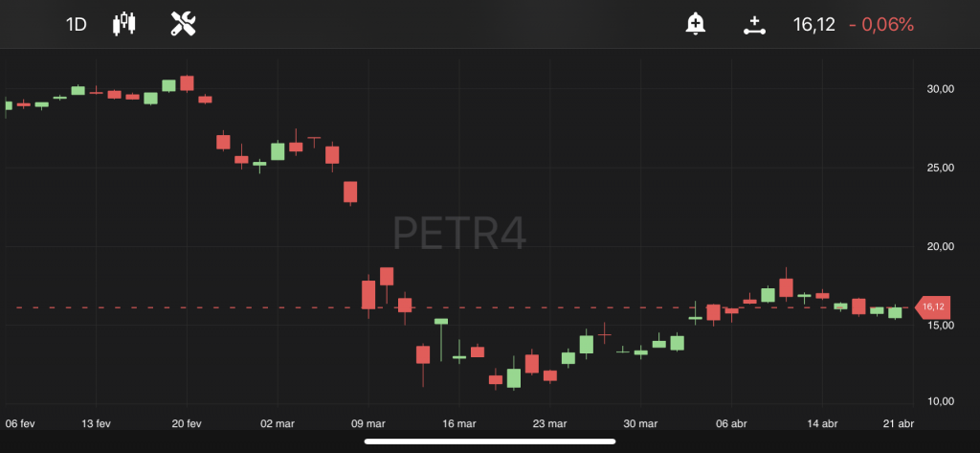Screen dimensions: 980x453
Task: Select the 06 abr date label
Action: [731, 423]
